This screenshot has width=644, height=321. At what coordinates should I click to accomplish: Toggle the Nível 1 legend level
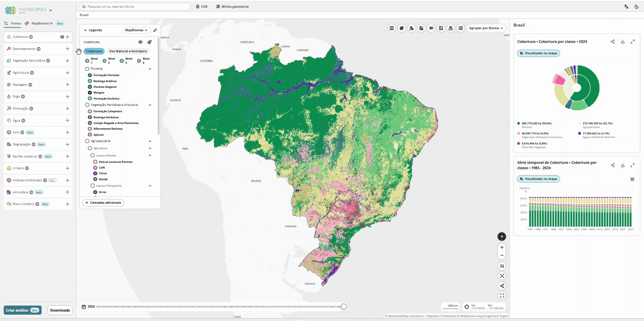[x=87, y=61]
